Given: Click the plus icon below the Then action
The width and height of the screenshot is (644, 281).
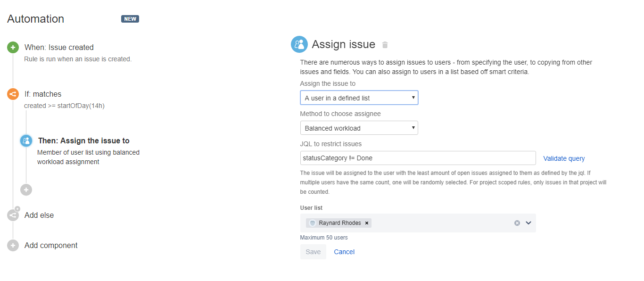Looking at the screenshot, I should [x=26, y=190].
